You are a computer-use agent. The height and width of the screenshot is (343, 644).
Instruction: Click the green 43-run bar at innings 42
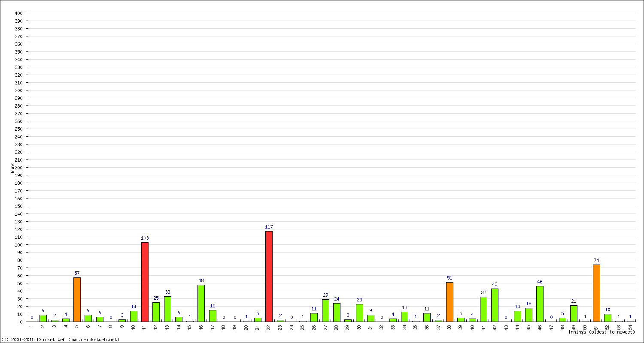pos(495,305)
